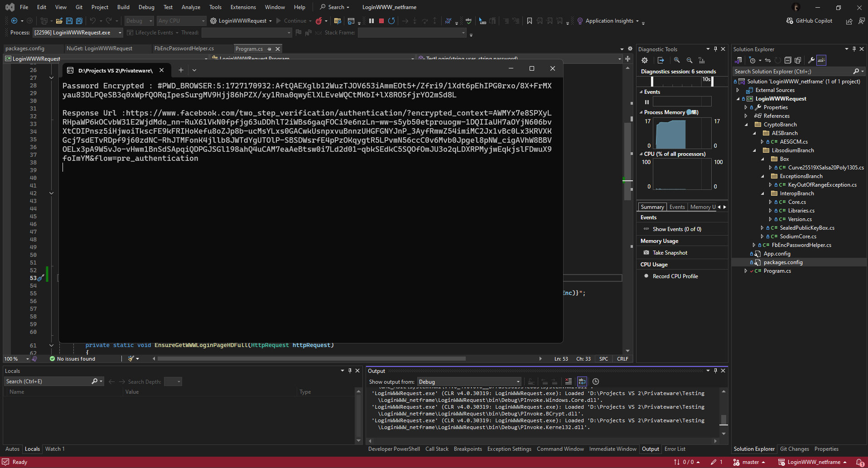This screenshot has width=868, height=468.
Task: Click master branch in status bar
Action: pos(750,462)
